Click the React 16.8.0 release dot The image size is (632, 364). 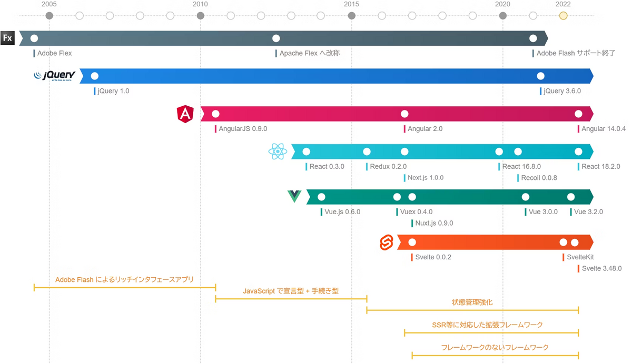(x=499, y=152)
